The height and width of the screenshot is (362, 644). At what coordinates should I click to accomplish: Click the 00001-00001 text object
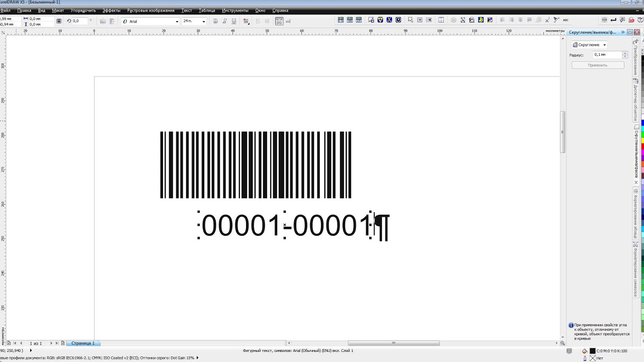point(286,225)
